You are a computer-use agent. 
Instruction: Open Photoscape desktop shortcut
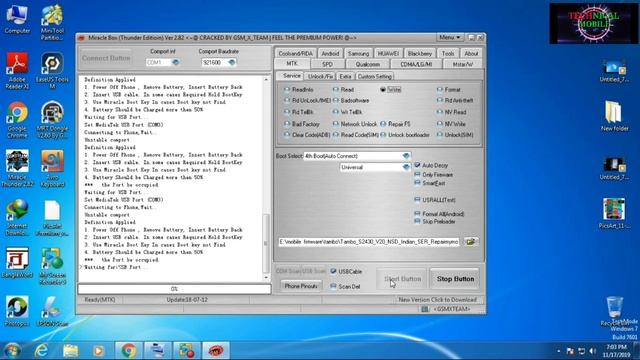17,311
